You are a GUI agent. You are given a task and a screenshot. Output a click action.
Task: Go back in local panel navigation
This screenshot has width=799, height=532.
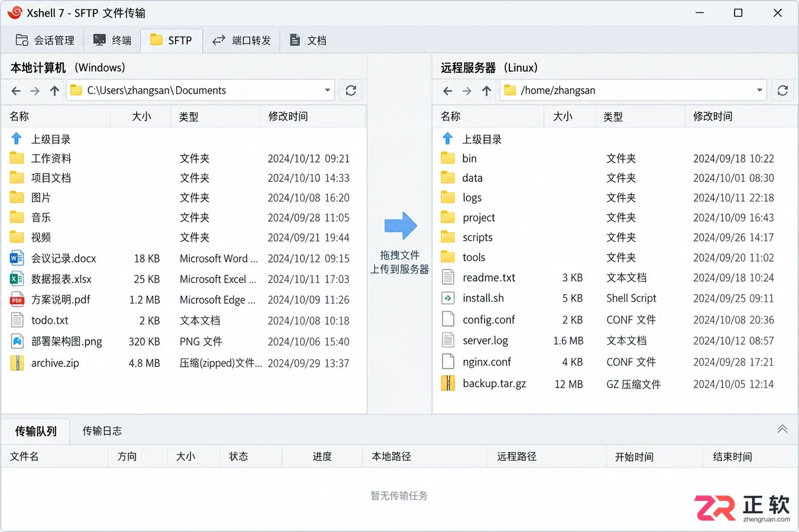(16, 91)
